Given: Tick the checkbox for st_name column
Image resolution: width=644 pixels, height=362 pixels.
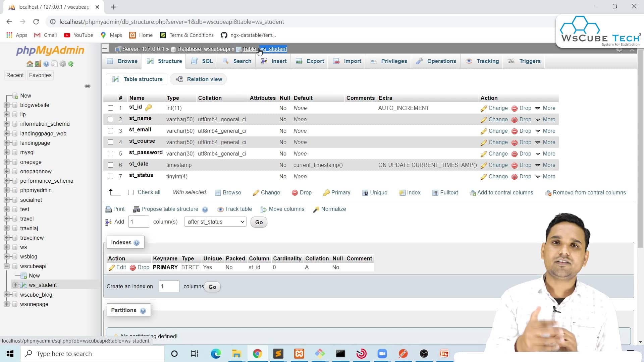Looking at the screenshot, I should point(110,120).
